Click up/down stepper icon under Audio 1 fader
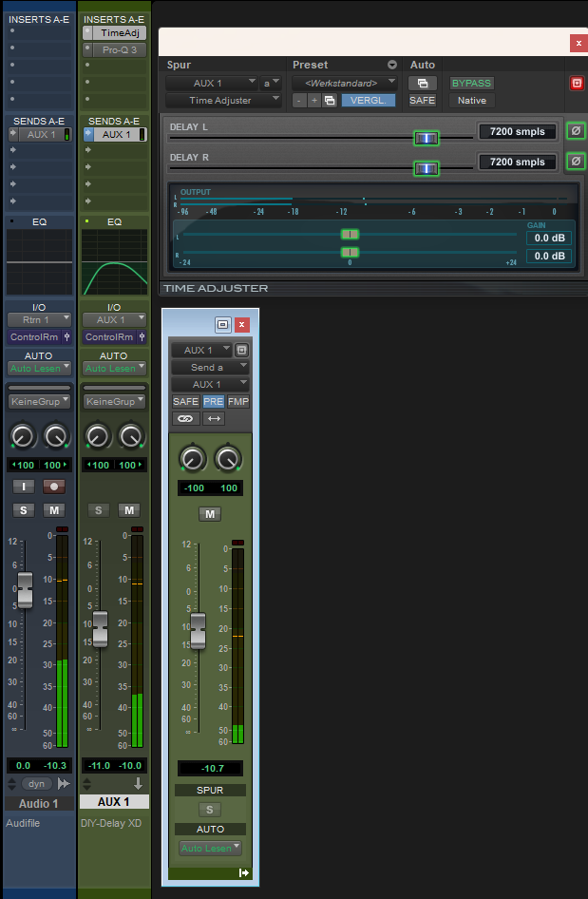 [x=12, y=784]
